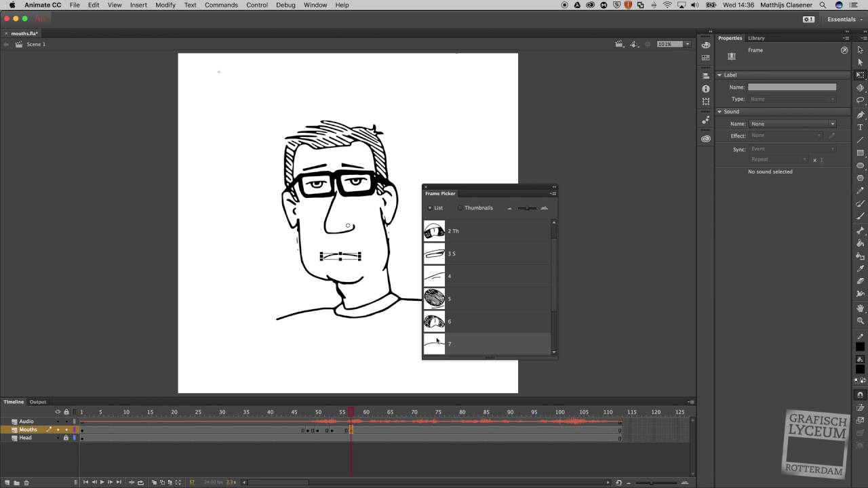This screenshot has width=868, height=488.
Task: Collapse the Sound section
Action: pos(720,112)
